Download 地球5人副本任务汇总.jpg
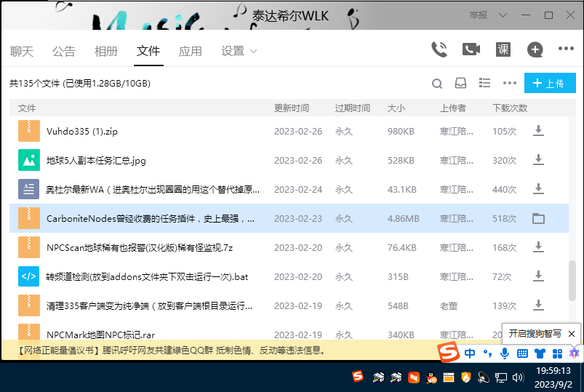The image size is (584, 392). (538, 160)
